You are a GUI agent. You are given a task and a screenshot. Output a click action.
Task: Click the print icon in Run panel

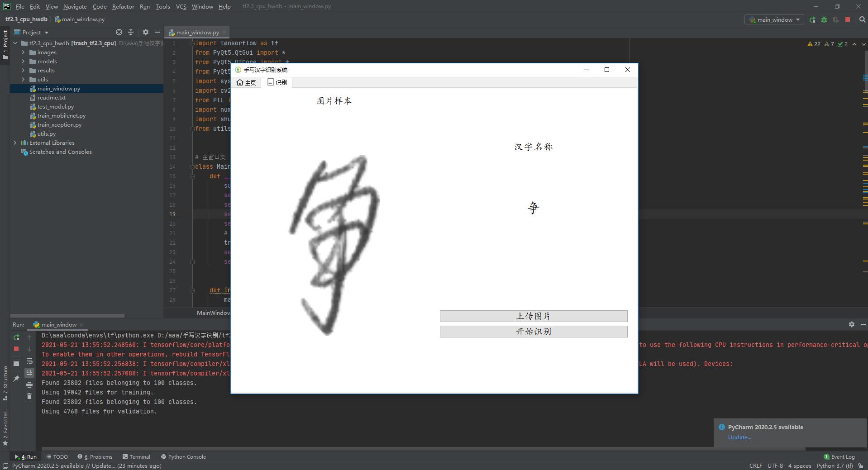tap(29, 385)
